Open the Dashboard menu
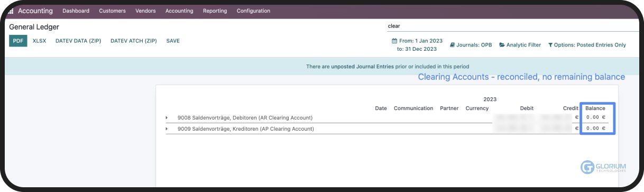 [x=76, y=11]
